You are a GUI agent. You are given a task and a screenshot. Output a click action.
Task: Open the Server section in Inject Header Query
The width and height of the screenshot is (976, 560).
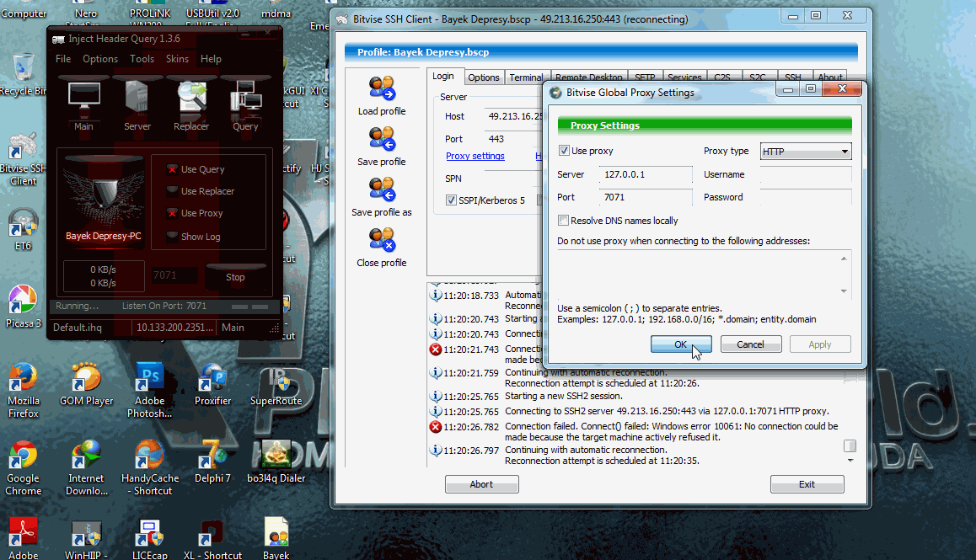coord(137,104)
